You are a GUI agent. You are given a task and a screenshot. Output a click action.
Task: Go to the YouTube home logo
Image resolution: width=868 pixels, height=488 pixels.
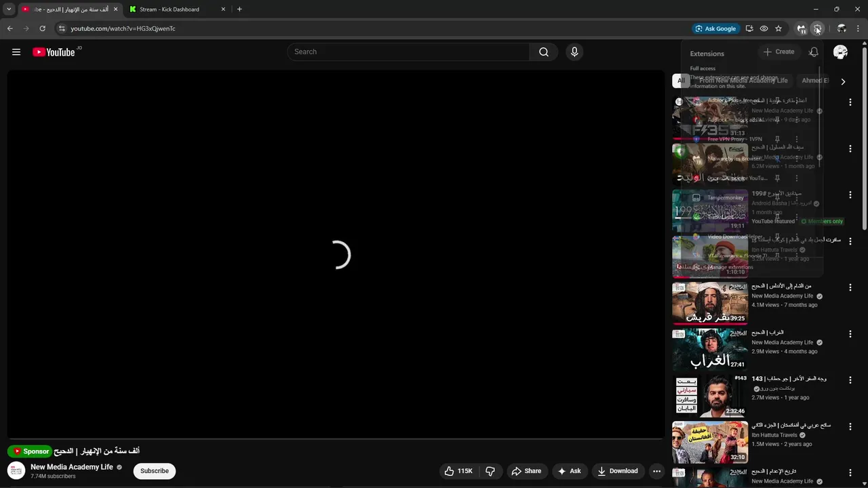54,52
